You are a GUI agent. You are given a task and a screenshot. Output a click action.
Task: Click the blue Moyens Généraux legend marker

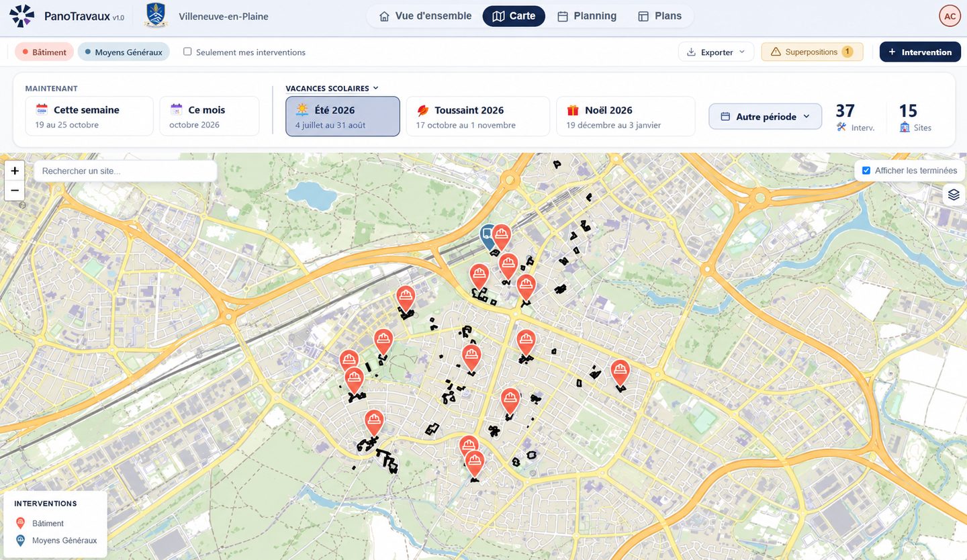(20, 541)
